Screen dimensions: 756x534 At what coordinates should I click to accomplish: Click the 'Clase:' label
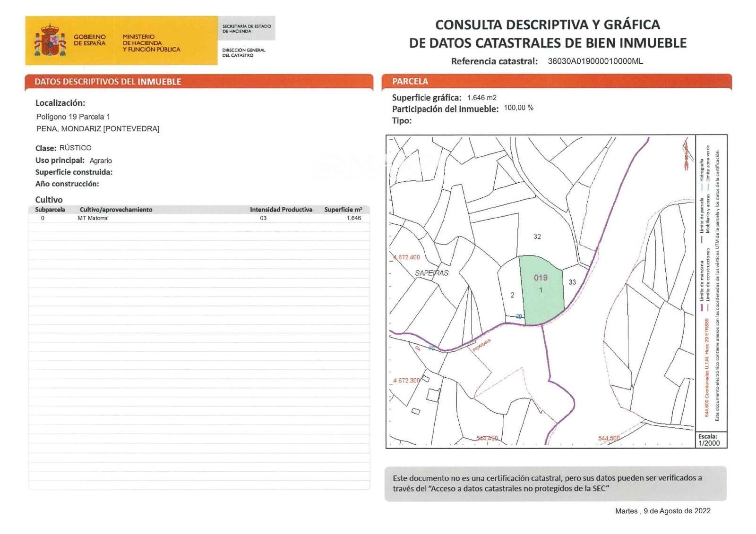[46, 148]
